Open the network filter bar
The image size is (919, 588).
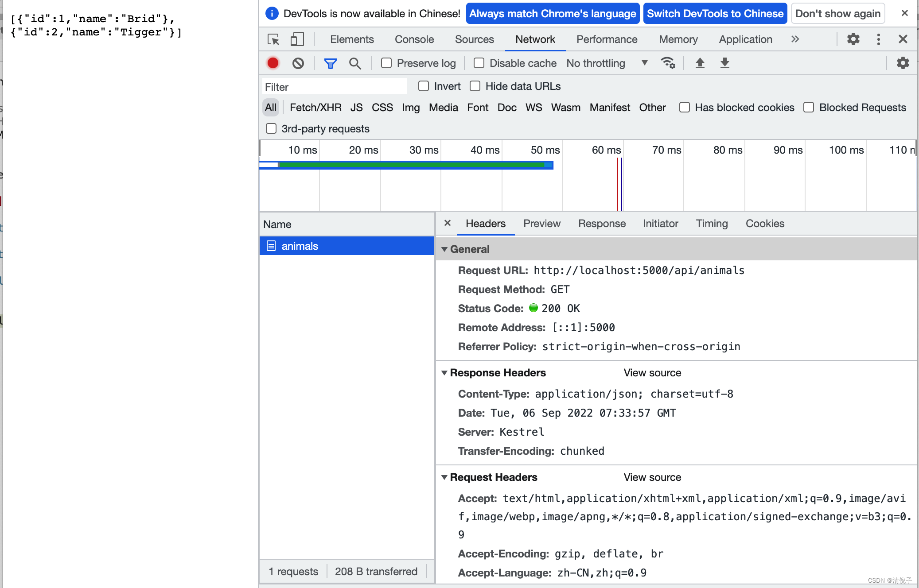pos(330,63)
